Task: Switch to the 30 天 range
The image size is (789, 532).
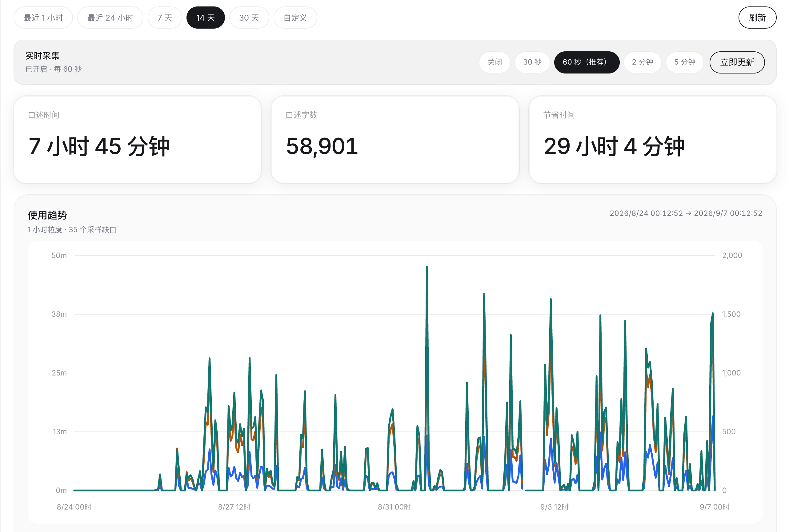Action: 249,18
